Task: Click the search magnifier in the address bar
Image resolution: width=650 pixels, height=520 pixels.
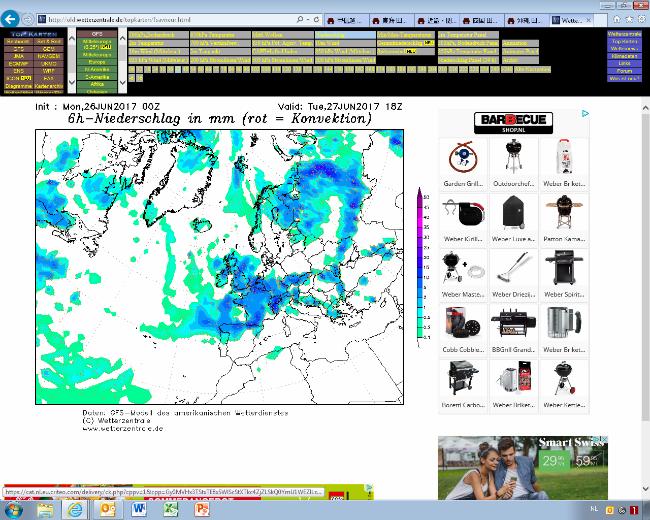Action: coord(300,19)
